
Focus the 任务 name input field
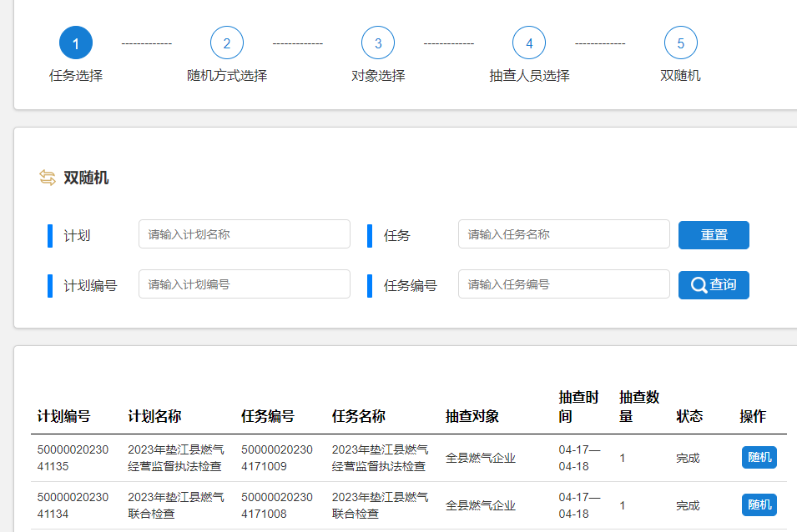tap(563, 234)
